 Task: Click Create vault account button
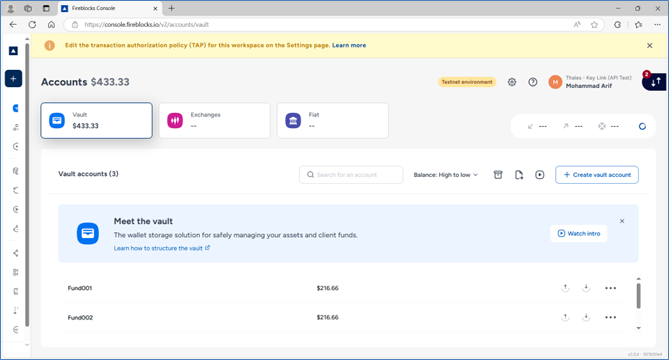pos(597,175)
